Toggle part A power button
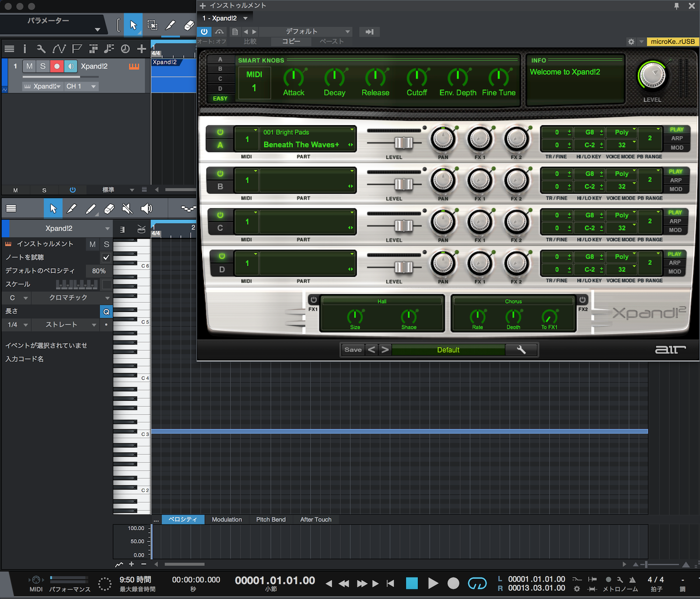 (220, 132)
